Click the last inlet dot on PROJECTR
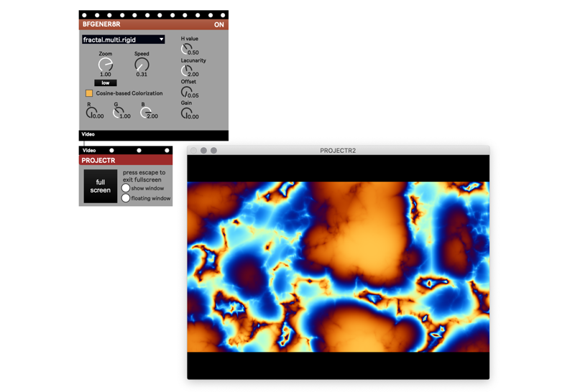Screen dimensions: 575x392 167,150
